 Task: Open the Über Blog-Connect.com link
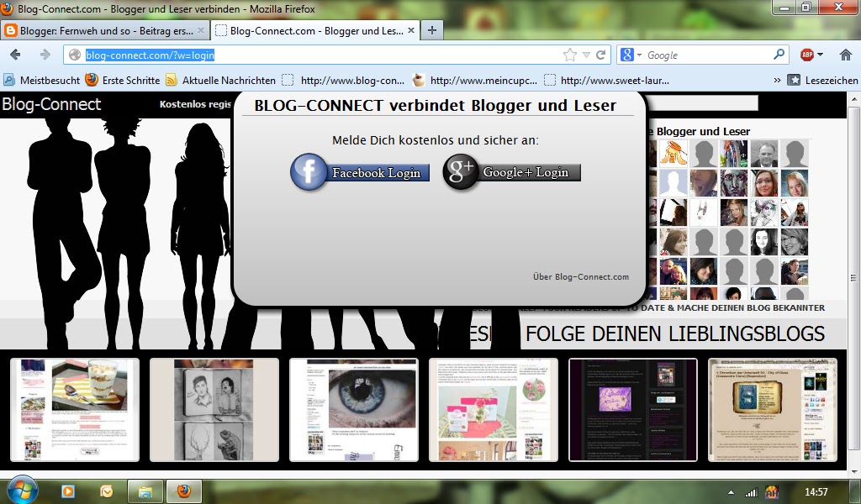click(581, 277)
